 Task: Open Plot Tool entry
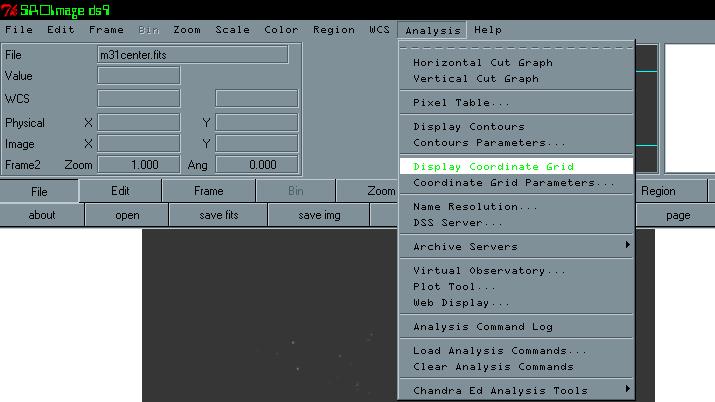(517, 286)
